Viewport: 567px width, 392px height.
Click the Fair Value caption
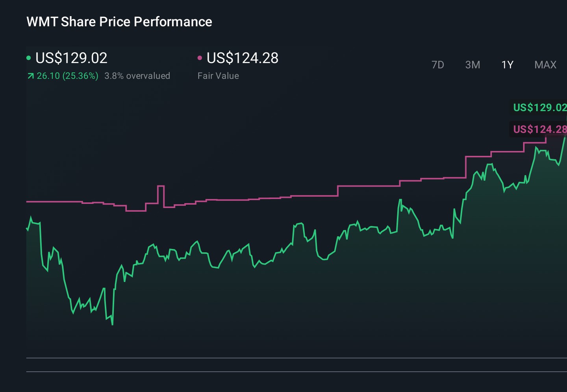pos(218,76)
